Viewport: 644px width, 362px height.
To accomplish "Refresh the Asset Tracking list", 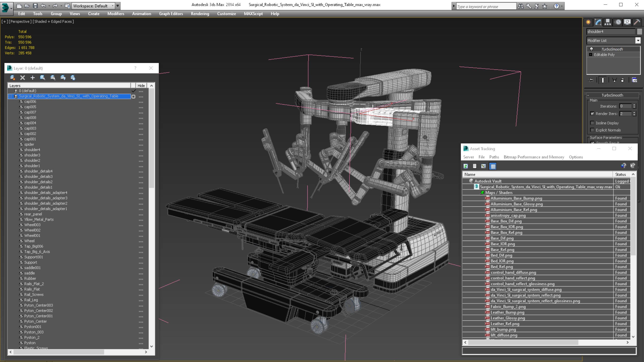I will tap(466, 166).
